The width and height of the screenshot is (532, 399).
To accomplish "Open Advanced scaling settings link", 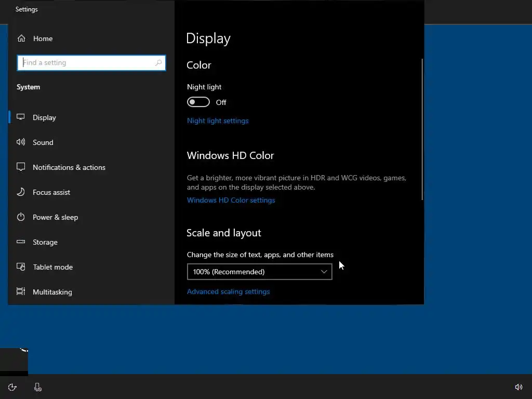I will point(229,292).
